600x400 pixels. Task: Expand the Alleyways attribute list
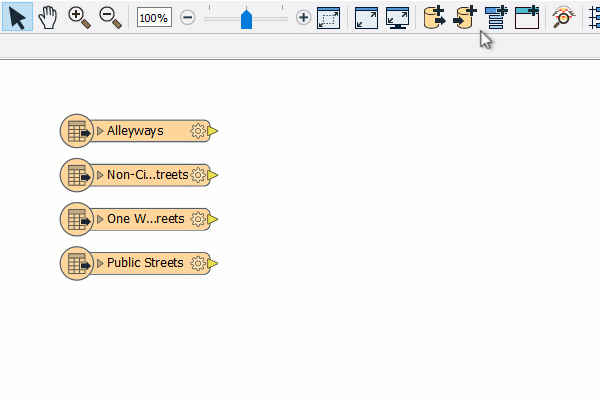(100, 131)
